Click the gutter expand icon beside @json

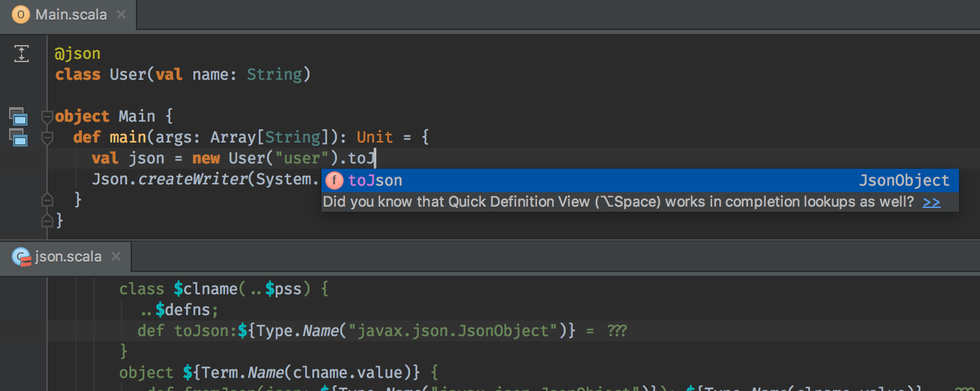click(x=22, y=54)
